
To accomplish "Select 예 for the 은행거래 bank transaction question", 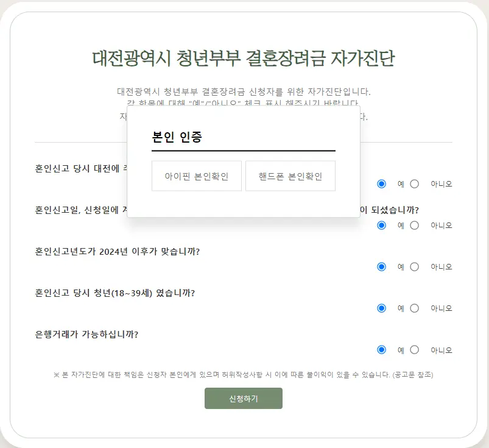I will tap(382, 350).
